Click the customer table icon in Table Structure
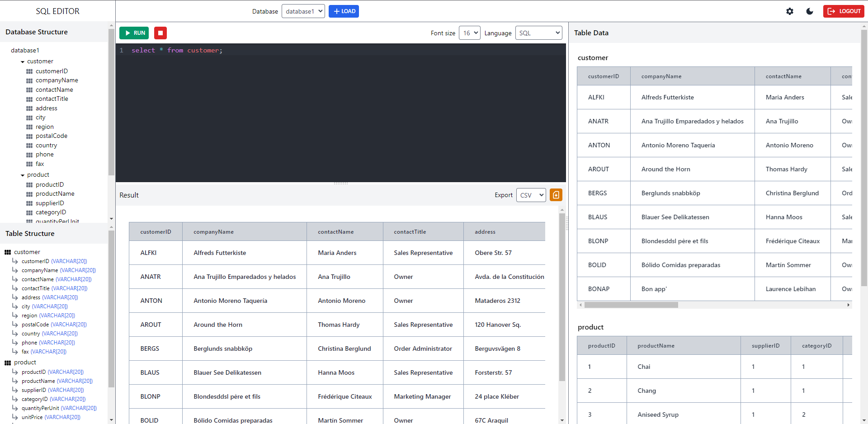The height and width of the screenshot is (424, 868). 8,252
